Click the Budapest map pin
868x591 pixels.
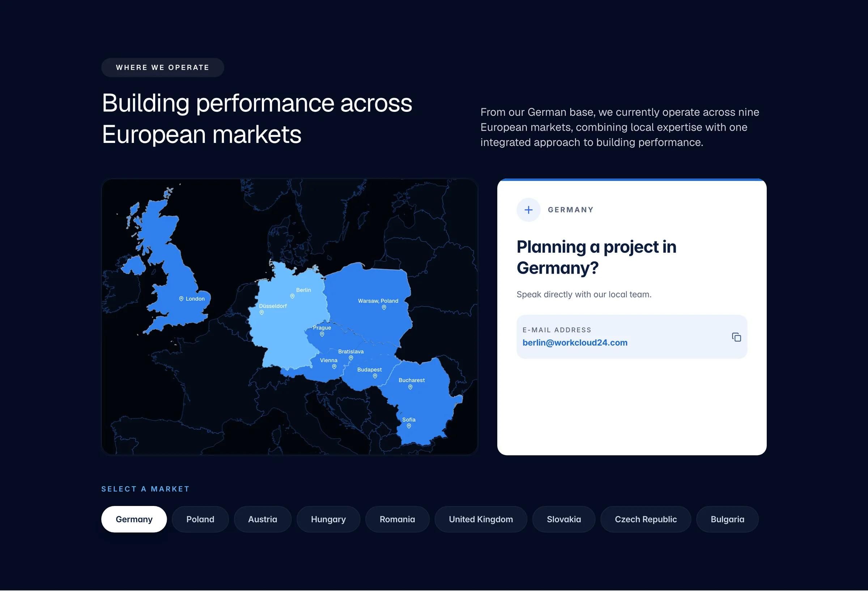point(375,376)
